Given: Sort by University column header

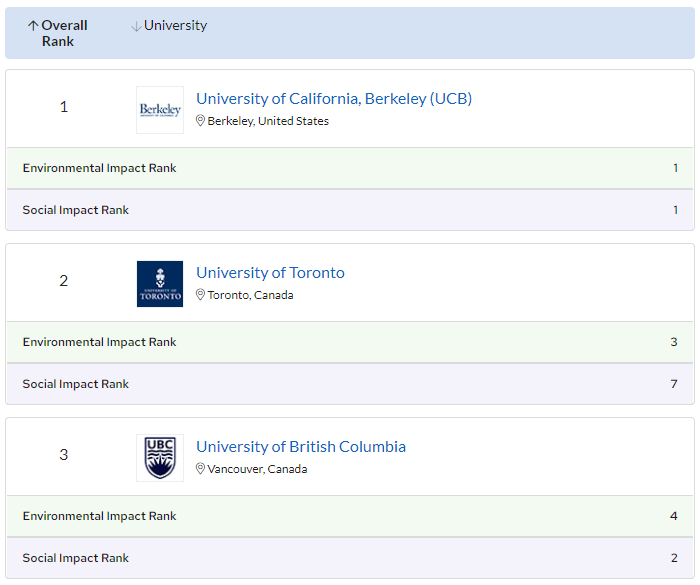Looking at the screenshot, I should pos(175,26).
